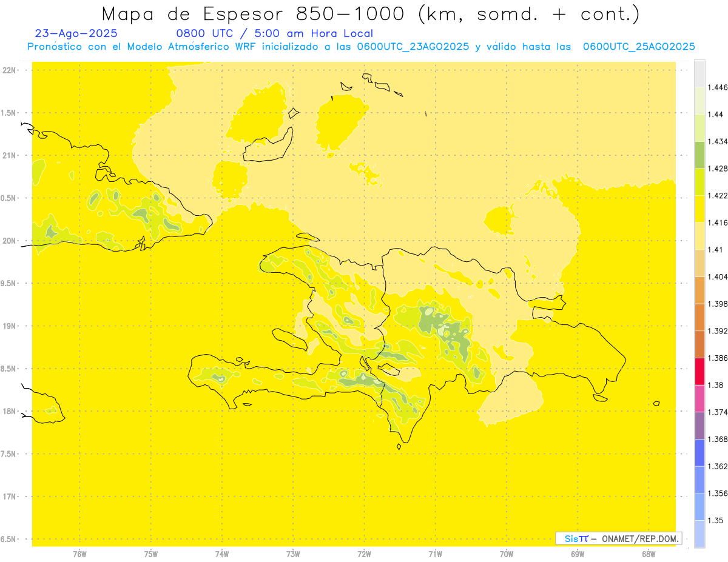Click the '1.404' scale value

tap(718, 276)
